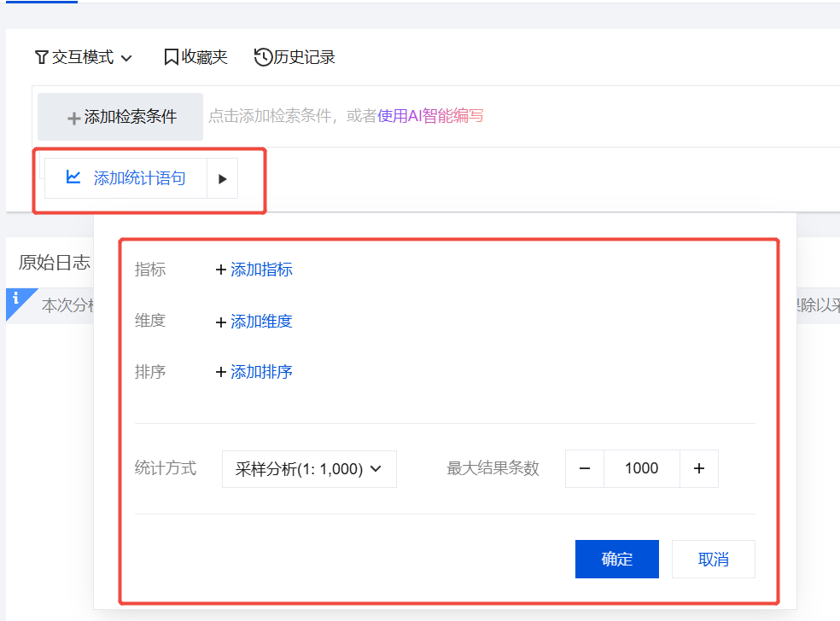Image resolution: width=840 pixels, height=621 pixels.
Task: Increase 最大结果条数 with the plus button
Action: pos(699,468)
